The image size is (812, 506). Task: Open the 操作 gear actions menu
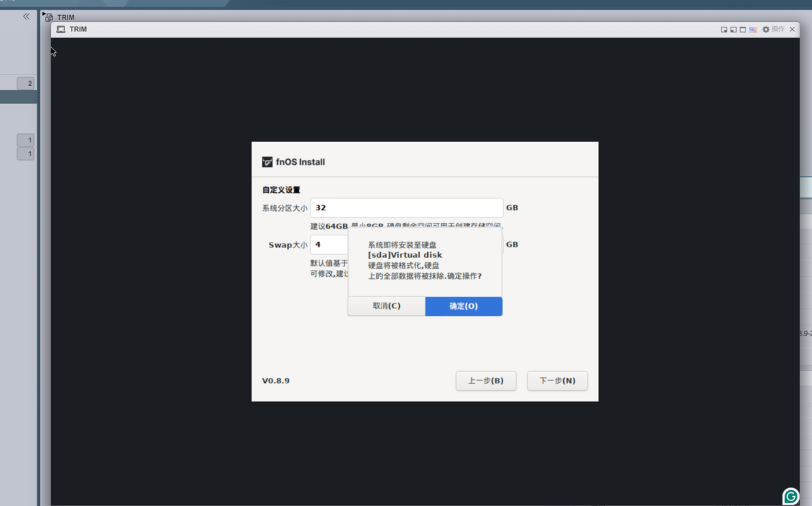pos(766,29)
